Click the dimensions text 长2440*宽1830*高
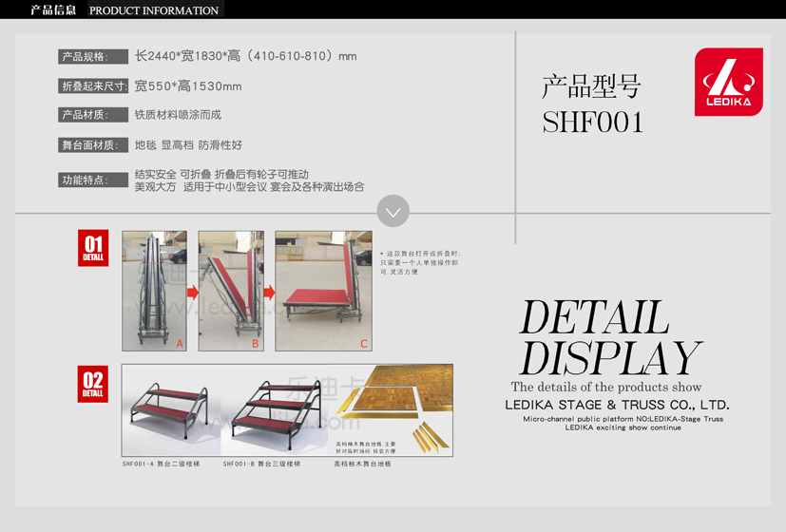The image size is (786, 532). (245, 56)
